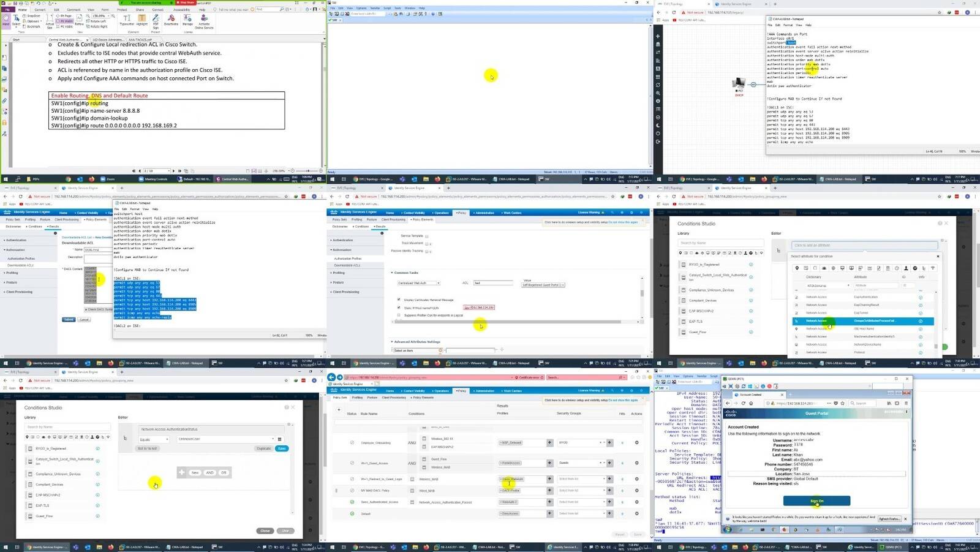
Task: Click Rotate Left in the PDF ribbon
Action: click(x=97, y=21)
